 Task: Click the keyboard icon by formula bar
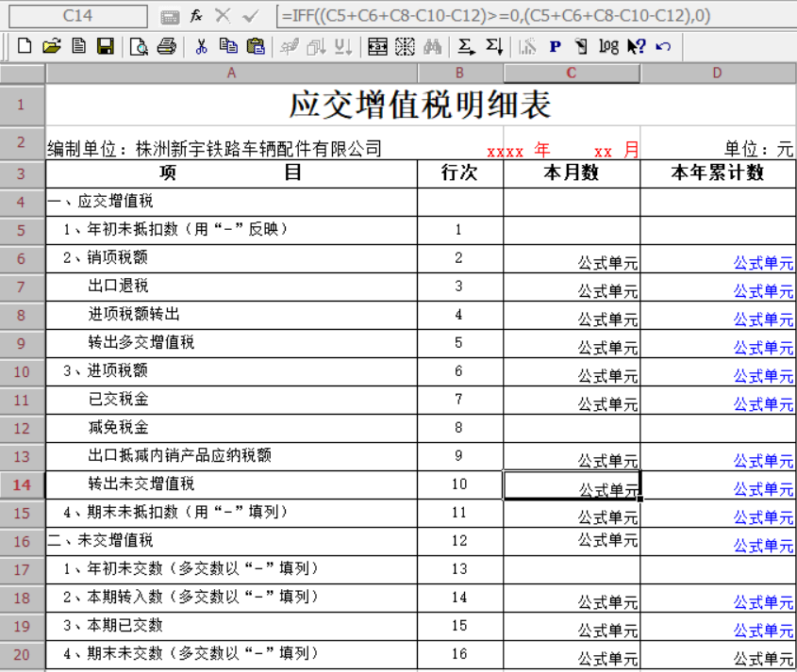(x=169, y=18)
